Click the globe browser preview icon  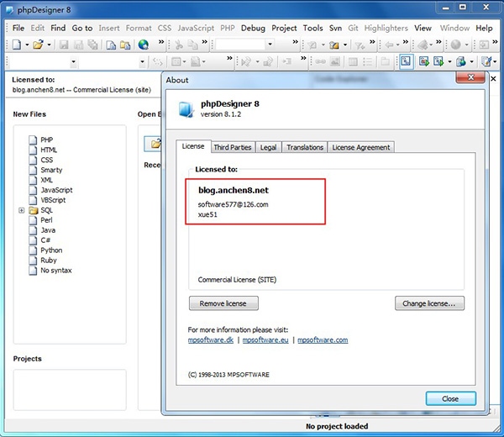pyautogui.click(x=143, y=45)
